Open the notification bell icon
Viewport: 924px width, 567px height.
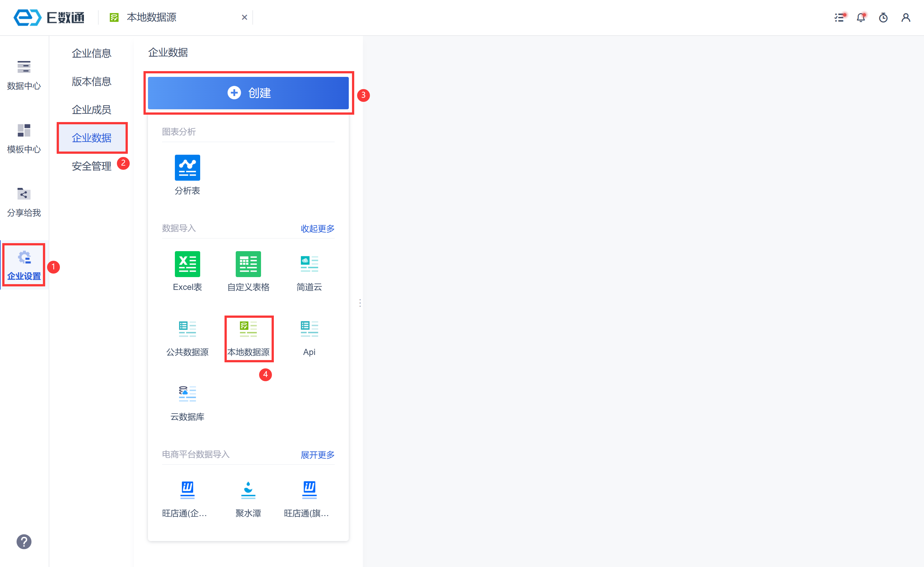861,18
